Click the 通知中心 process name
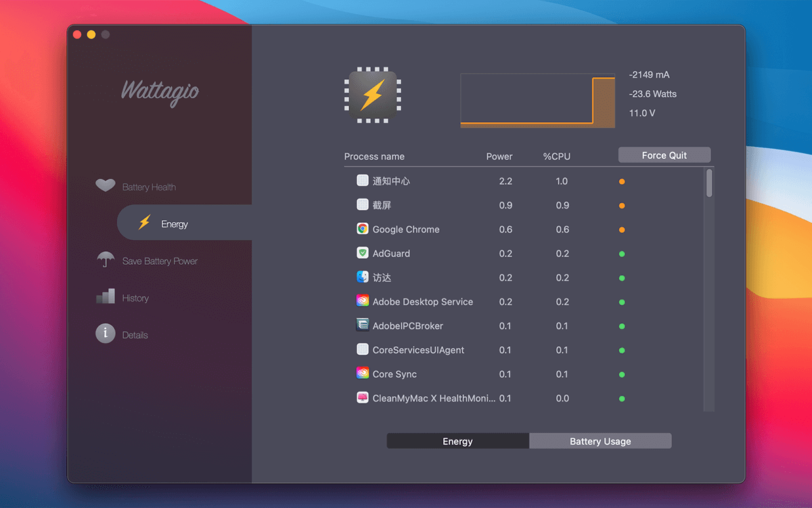812x508 pixels. coord(391,182)
